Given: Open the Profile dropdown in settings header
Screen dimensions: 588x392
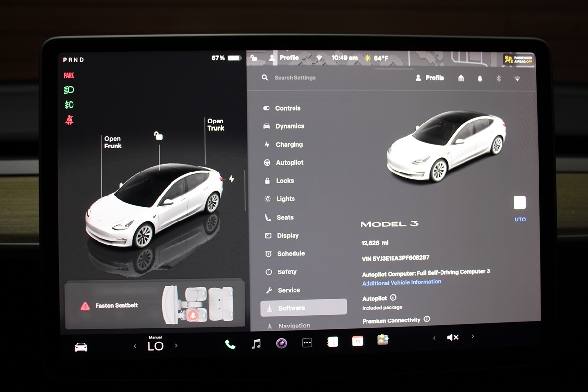Looking at the screenshot, I should point(430,78).
